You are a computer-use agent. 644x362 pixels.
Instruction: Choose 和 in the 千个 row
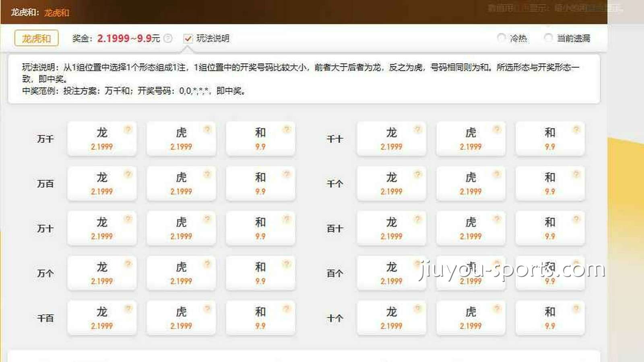point(550,184)
